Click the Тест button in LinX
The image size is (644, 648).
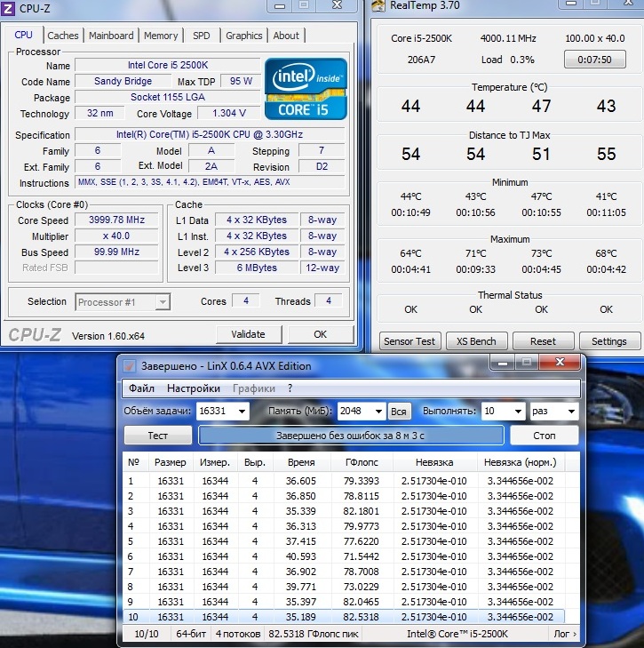pos(158,436)
